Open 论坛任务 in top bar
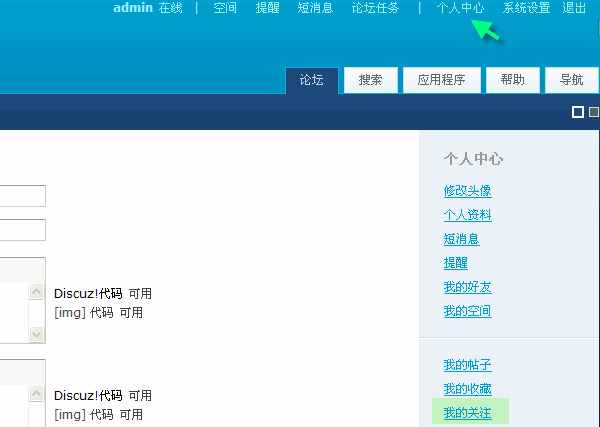 (376, 8)
